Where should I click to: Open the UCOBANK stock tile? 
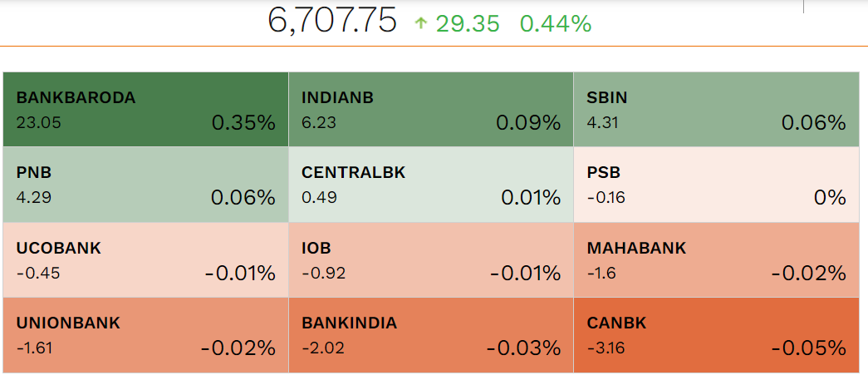pos(145,259)
